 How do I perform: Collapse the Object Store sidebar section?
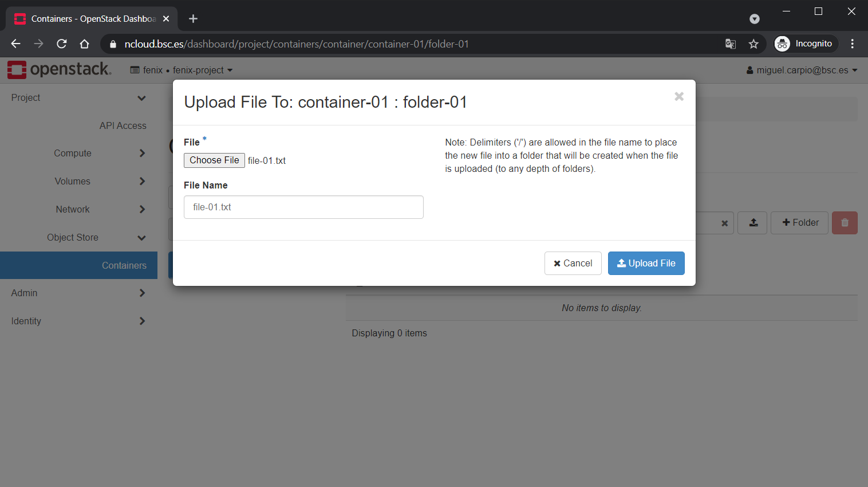pyautogui.click(x=78, y=237)
